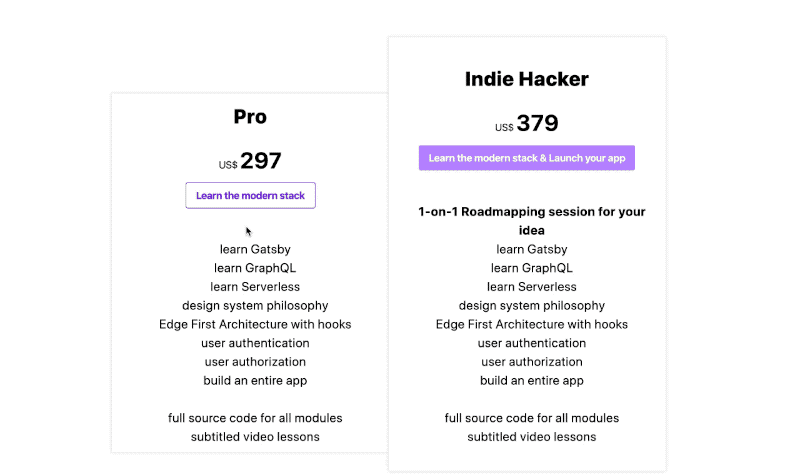Click "learn Gatsby" in the Pro card
The width and height of the screenshot is (800, 475).
click(255, 249)
